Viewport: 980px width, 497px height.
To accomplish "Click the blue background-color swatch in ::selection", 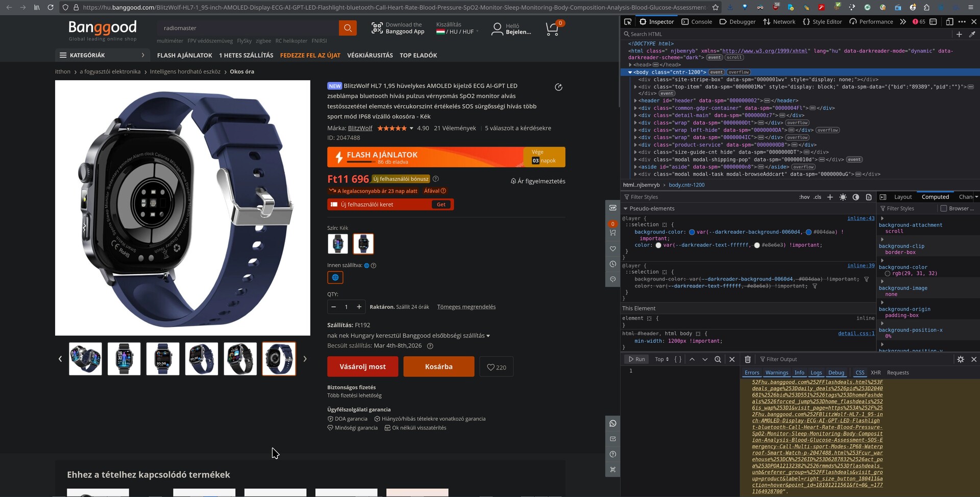I will [692, 232].
